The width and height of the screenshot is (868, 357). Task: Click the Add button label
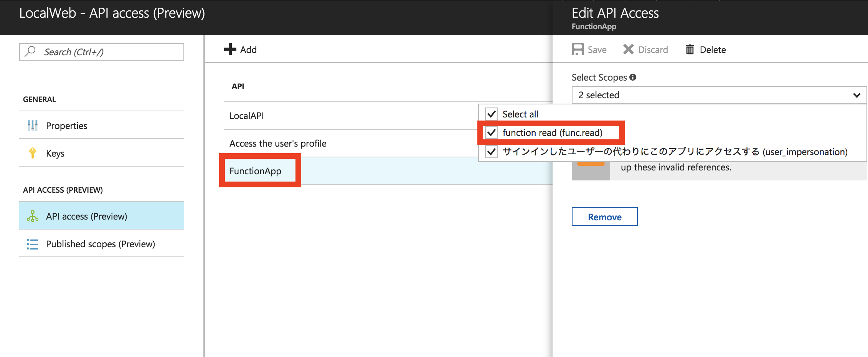[248, 50]
